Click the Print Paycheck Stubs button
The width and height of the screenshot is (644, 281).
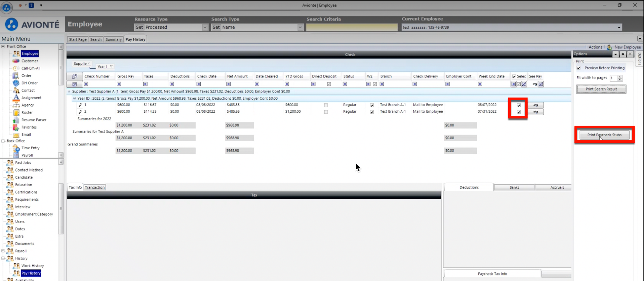point(604,135)
